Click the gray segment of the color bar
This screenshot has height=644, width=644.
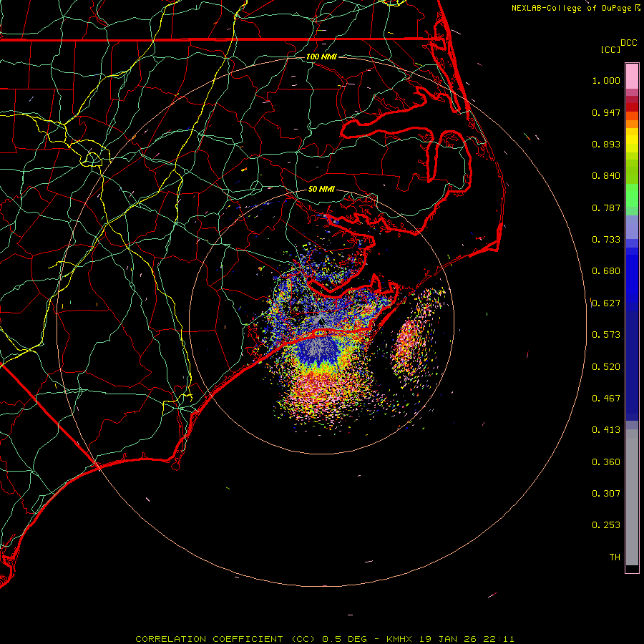[632, 497]
